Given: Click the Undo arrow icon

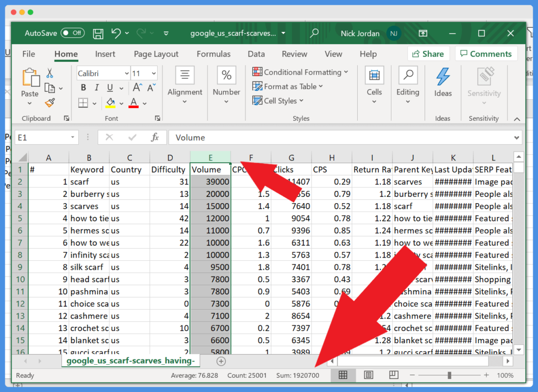Looking at the screenshot, I should click(x=116, y=33).
